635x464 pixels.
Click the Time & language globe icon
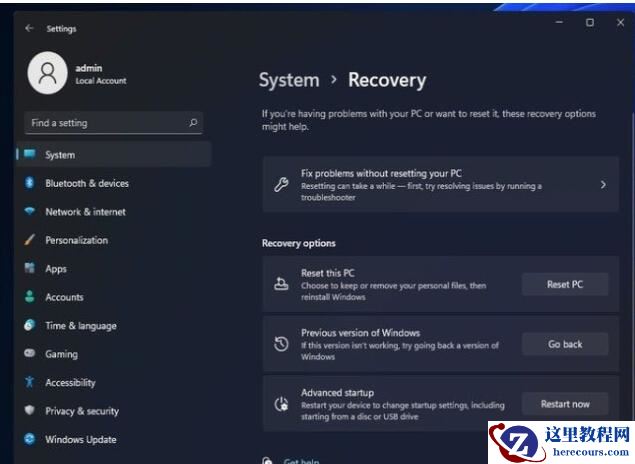(30, 325)
